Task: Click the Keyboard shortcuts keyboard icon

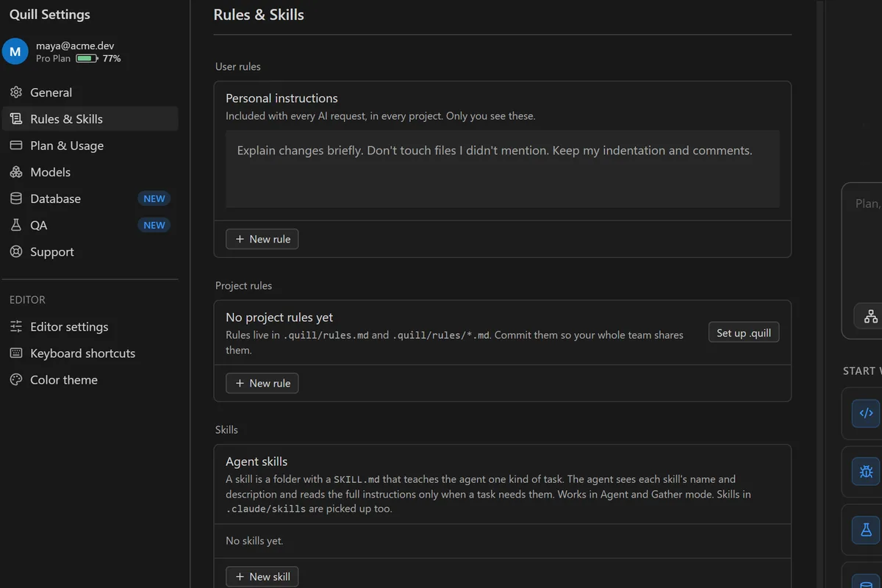Action: click(16, 353)
